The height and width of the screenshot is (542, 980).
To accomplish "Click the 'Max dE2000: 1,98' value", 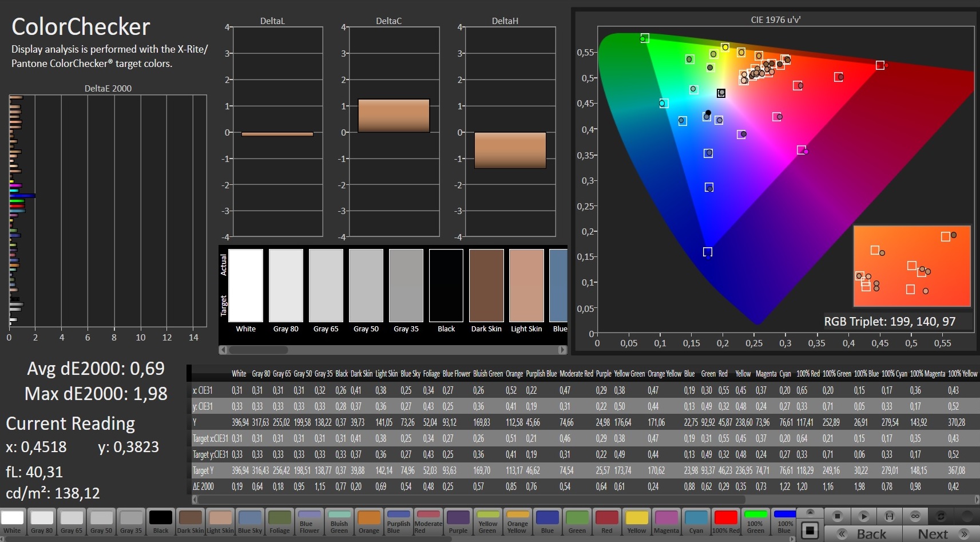I will [96, 394].
